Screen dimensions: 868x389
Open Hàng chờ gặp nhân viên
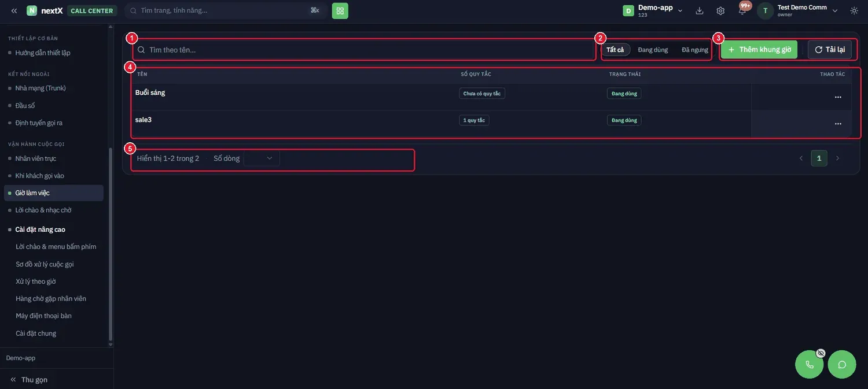(51, 299)
